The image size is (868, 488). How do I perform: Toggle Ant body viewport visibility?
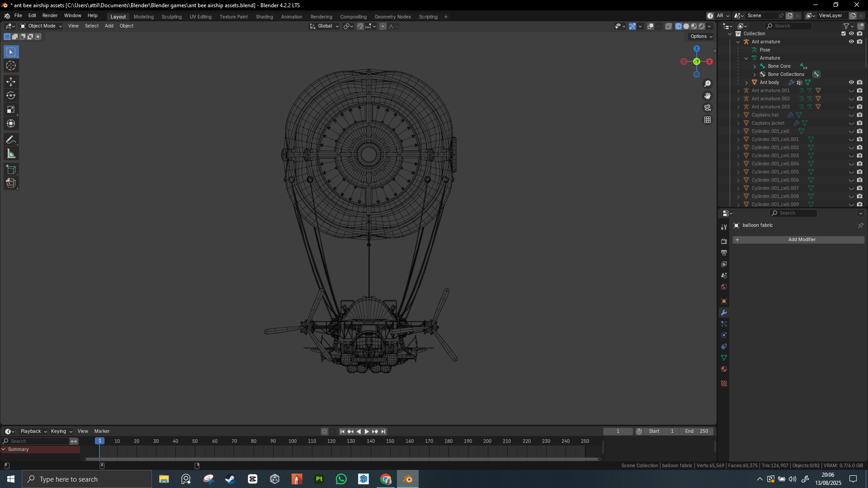(x=851, y=82)
